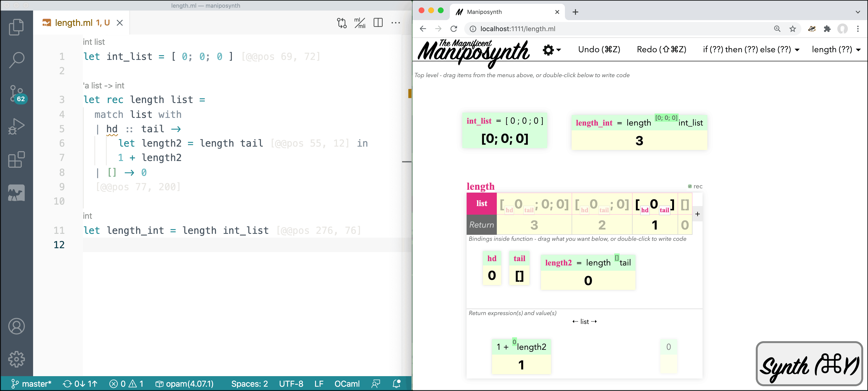Screen dimensions: 868x391
Task: Open the Search view in sidebar
Action: pyautogui.click(x=16, y=60)
